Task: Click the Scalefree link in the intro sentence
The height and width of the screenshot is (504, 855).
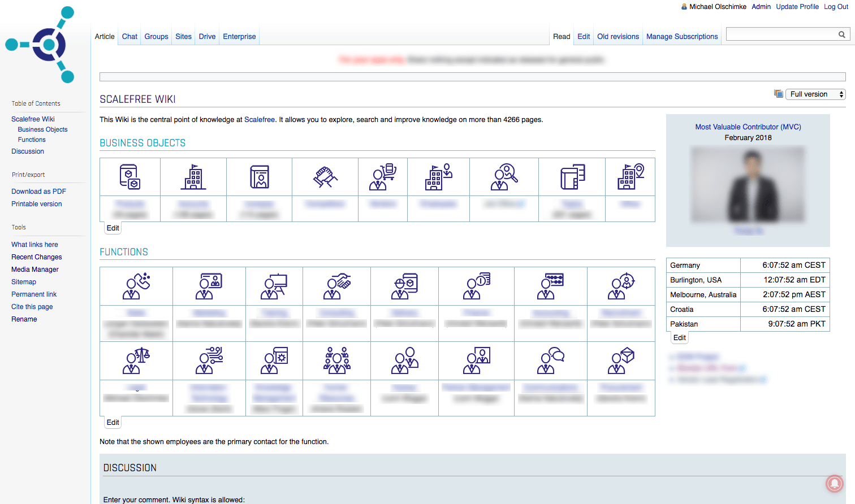Action: click(260, 120)
